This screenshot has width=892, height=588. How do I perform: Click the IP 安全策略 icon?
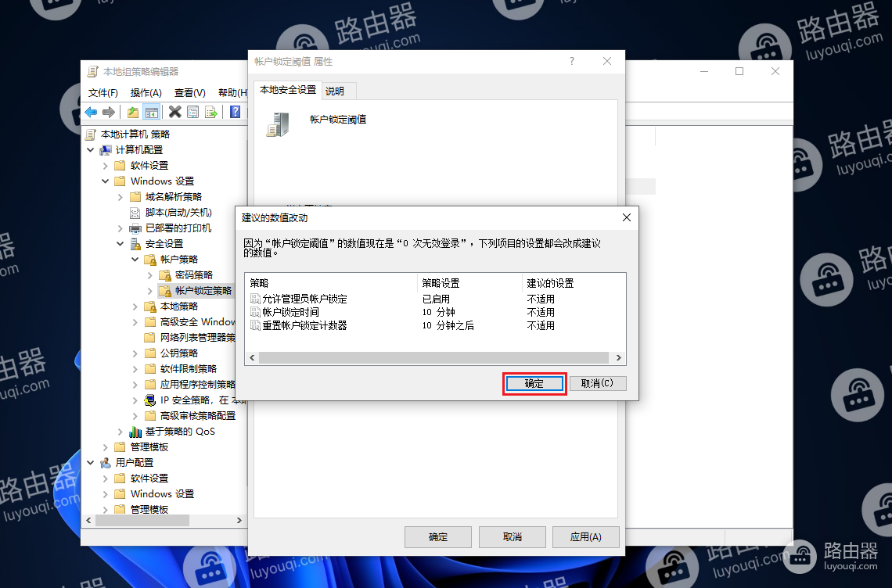click(x=150, y=400)
